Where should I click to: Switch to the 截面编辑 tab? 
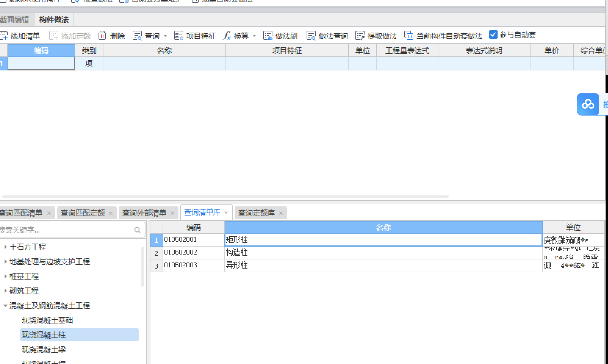(15, 20)
